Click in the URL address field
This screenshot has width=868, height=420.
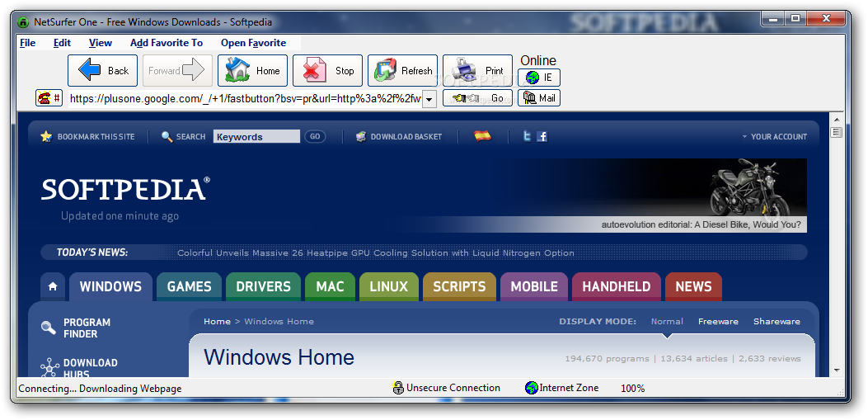coord(245,99)
